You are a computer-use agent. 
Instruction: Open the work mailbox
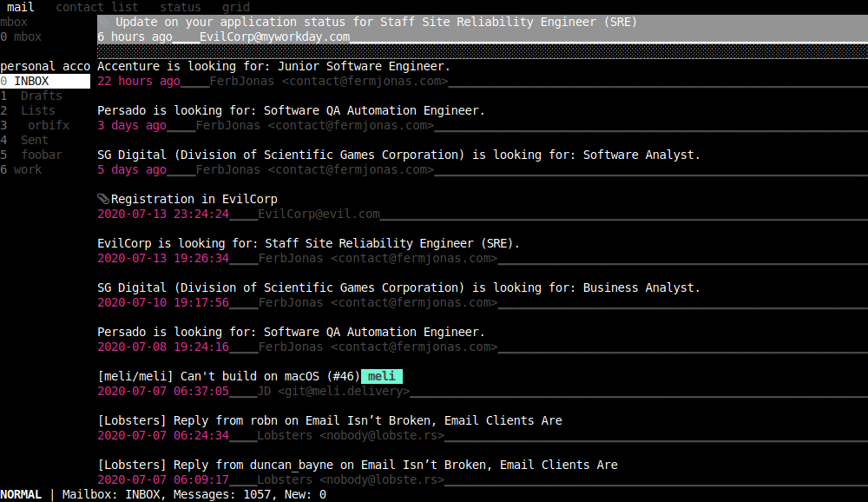coord(26,169)
